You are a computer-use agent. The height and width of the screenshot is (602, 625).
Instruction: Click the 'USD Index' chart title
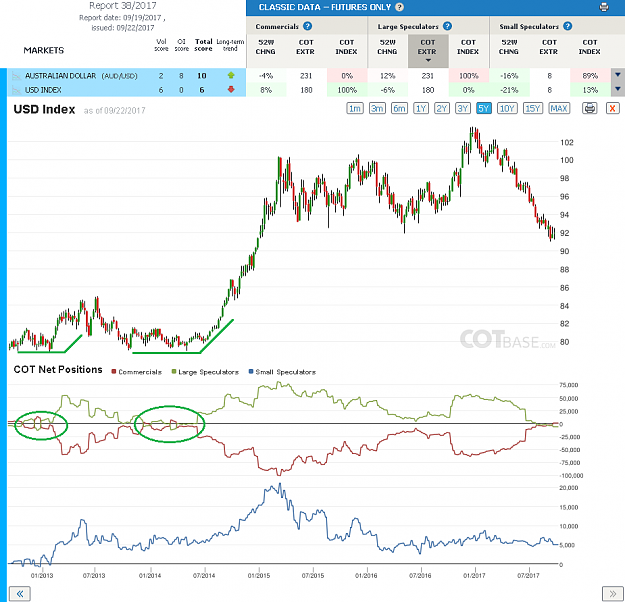(44, 109)
